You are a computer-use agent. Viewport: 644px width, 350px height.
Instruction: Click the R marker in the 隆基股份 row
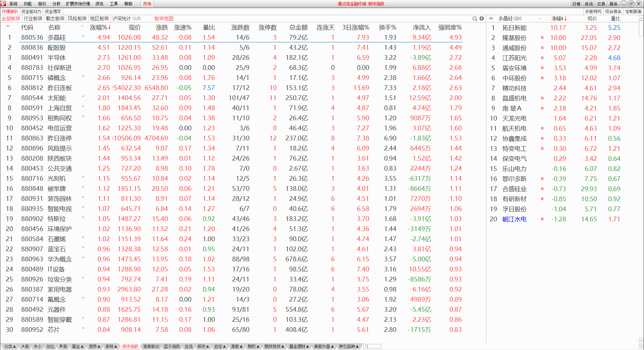(x=542, y=38)
